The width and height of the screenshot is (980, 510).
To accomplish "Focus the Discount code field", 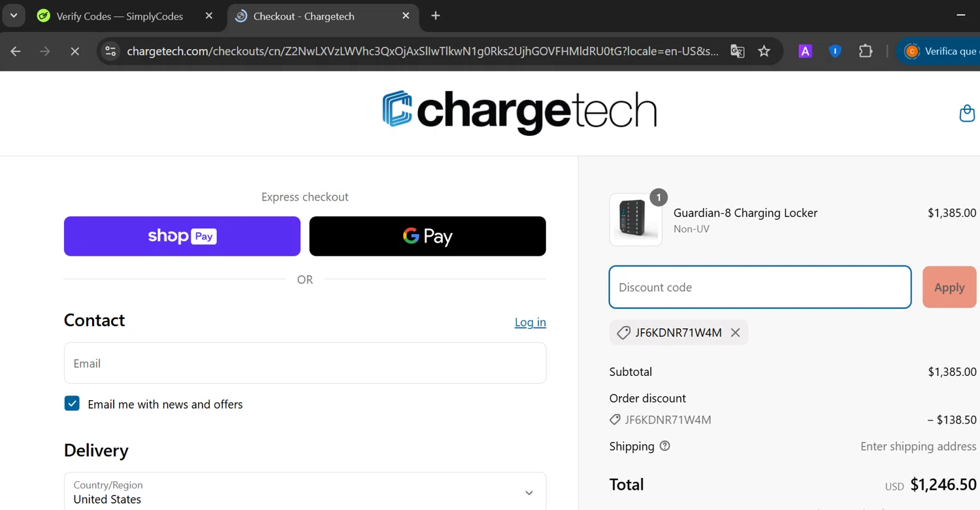I will tap(760, 287).
